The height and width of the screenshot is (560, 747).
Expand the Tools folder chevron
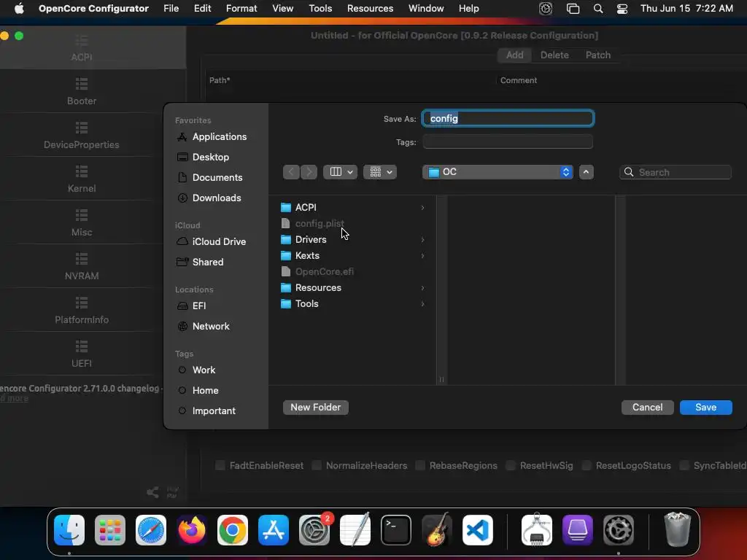(x=422, y=304)
